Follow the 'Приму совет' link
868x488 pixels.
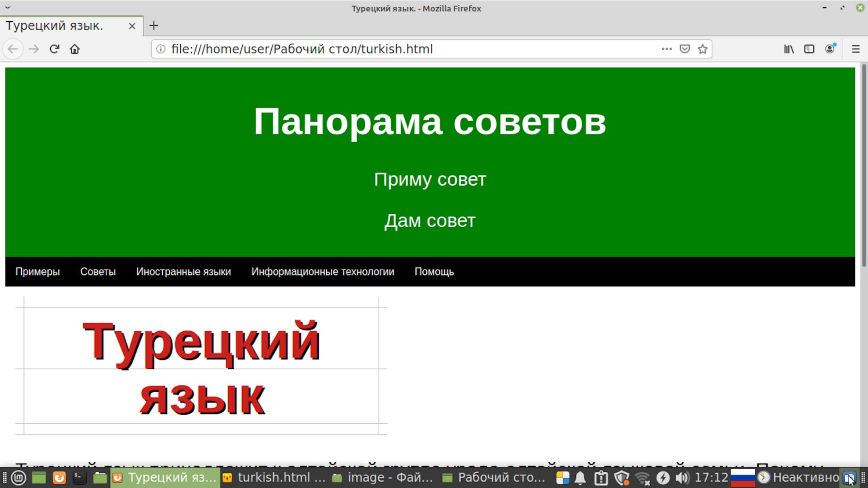430,179
